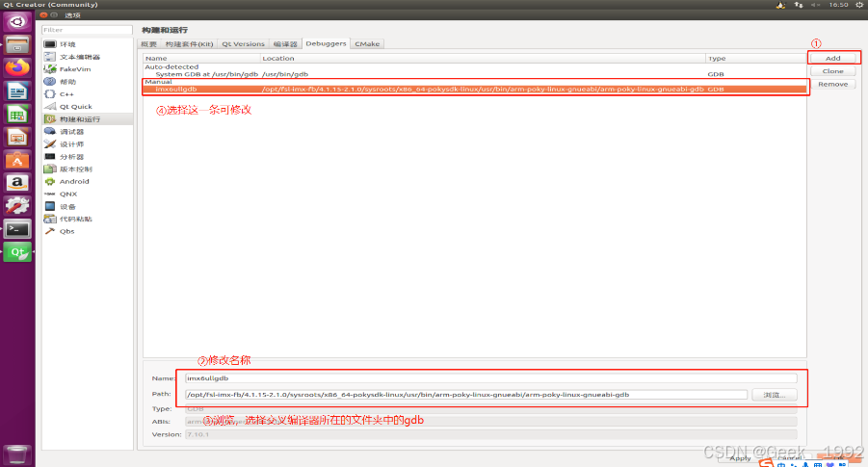Collapse the Manual group
The height and width of the screenshot is (467, 868).
point(158,82)
